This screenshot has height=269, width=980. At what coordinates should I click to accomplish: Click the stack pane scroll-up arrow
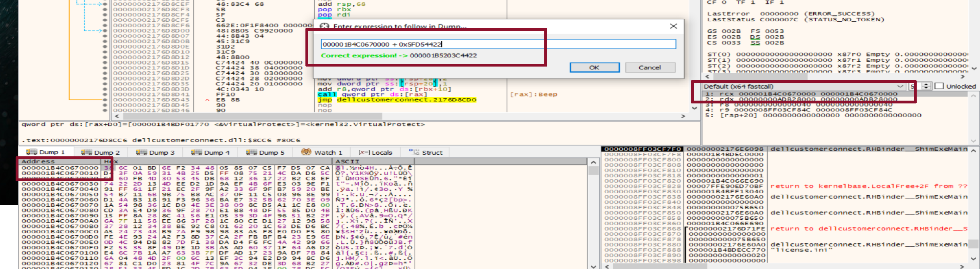pyautogui.click(x=974, y=150)
